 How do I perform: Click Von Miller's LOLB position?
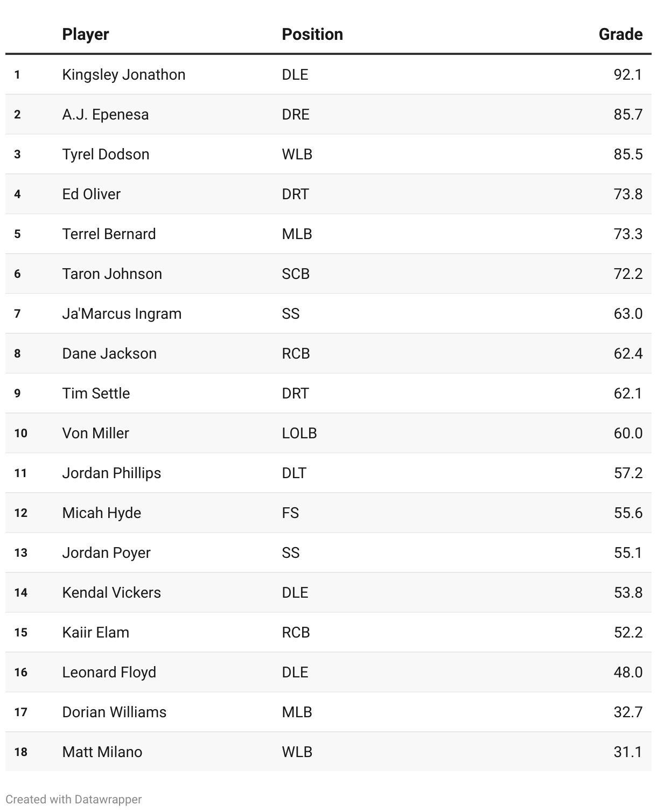pos(299,433)
